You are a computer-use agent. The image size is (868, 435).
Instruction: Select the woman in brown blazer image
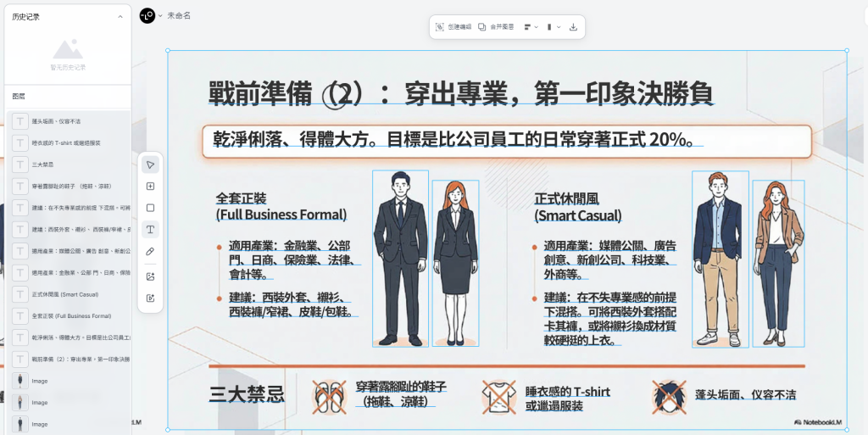pos(778,264)
